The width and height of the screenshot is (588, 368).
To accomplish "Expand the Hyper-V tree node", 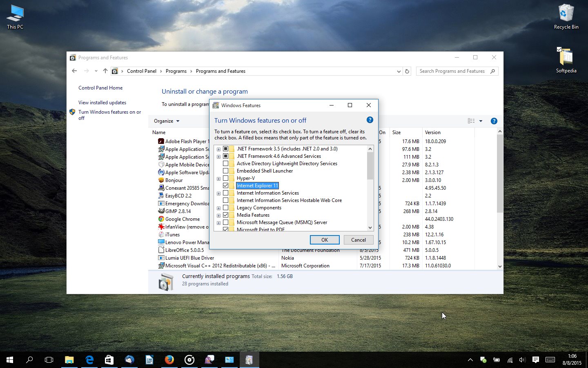I will coord(218,179).
